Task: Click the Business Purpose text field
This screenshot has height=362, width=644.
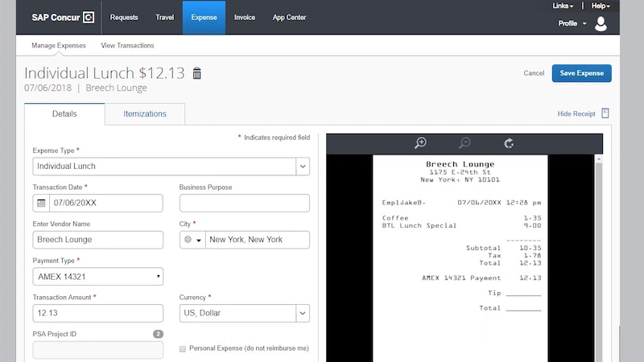Action: [x=244, y=203]
